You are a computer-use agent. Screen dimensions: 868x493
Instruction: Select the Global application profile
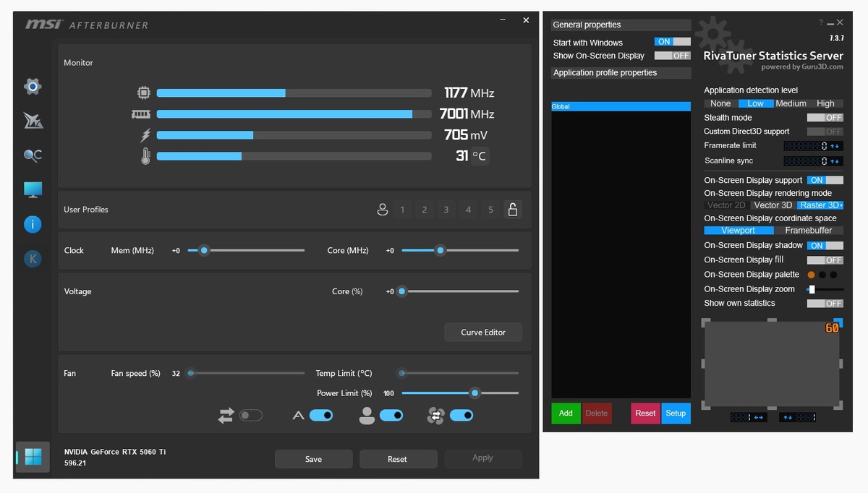coord(620,106)
